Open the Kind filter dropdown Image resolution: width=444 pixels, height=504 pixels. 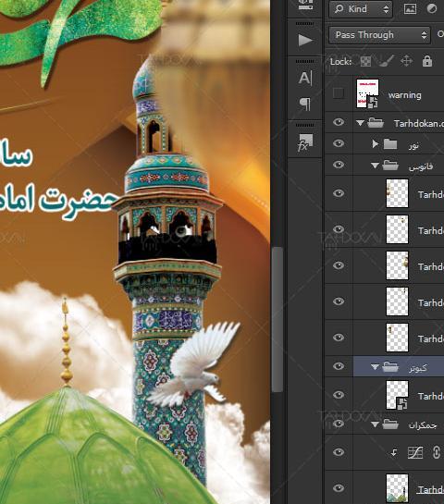[x=361, y=9]
